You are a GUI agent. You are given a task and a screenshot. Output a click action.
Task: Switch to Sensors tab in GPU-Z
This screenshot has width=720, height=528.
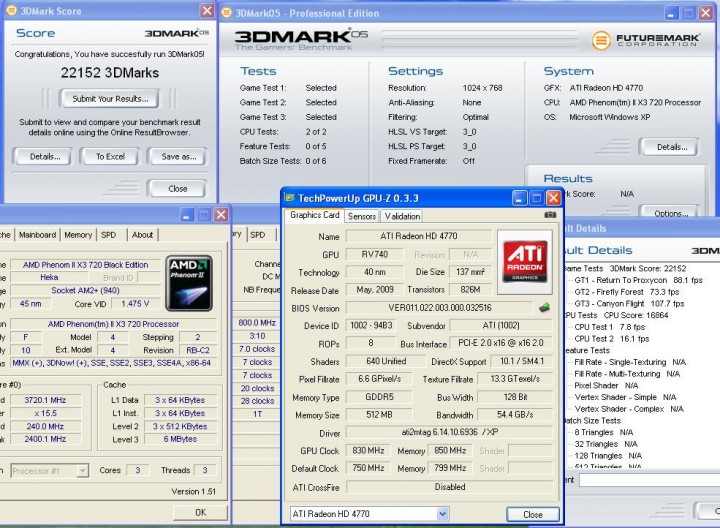click(362, 216)
